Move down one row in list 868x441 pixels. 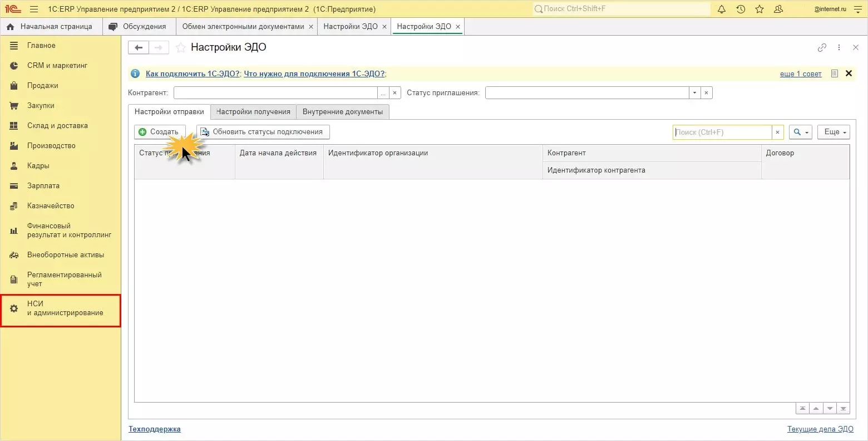(x=830, y=409)
